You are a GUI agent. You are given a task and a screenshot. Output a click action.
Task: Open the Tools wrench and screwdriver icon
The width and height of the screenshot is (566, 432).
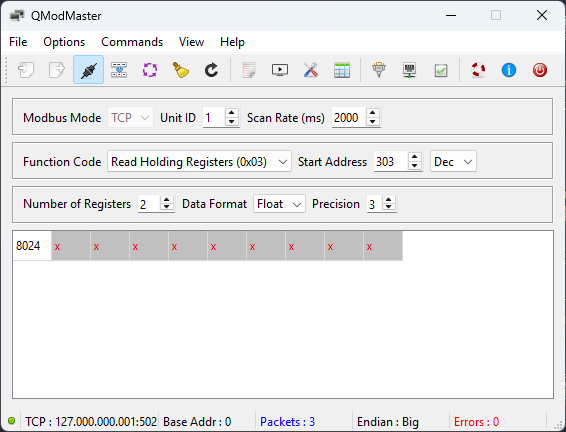pyautogui.click(x=310, y=70)
